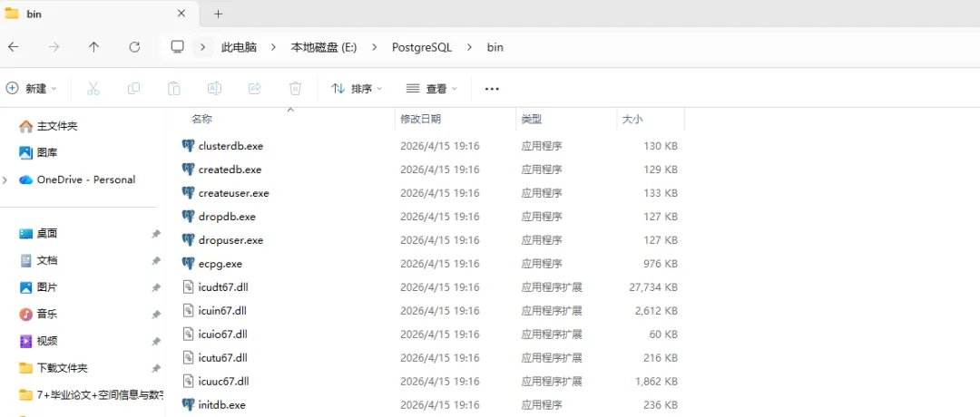The width and height of the screenshot is (980, 417).
Task: Open the 查看 view dropdown
Action: coord(431,89)
